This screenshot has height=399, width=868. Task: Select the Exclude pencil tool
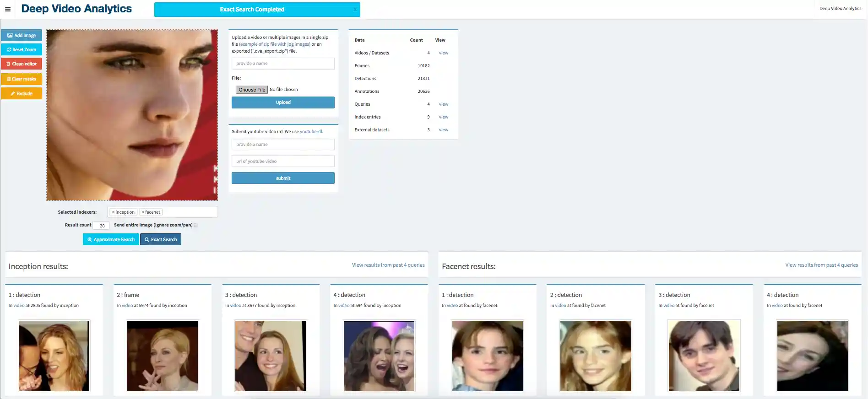pos(22,93)
